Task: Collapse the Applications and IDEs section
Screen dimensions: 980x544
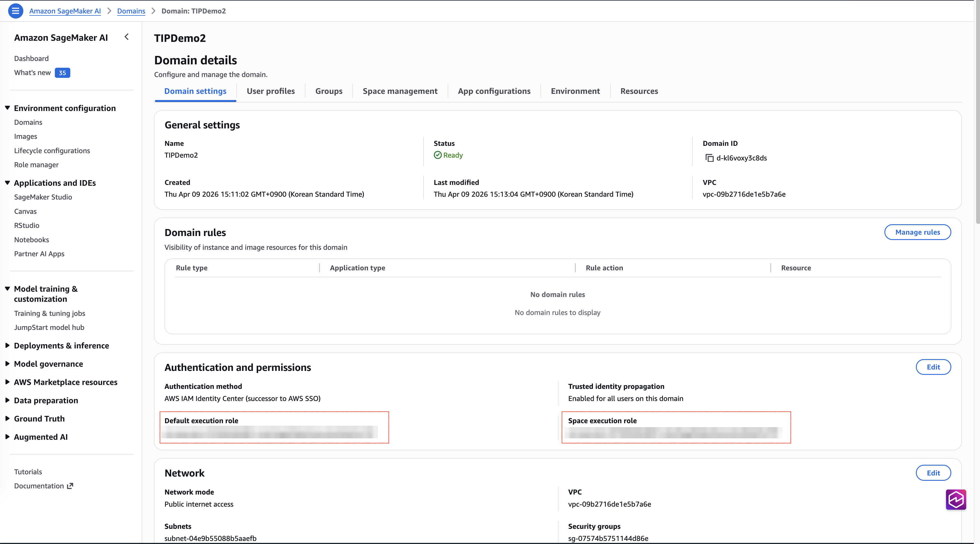Action: (x=7, y=183)
